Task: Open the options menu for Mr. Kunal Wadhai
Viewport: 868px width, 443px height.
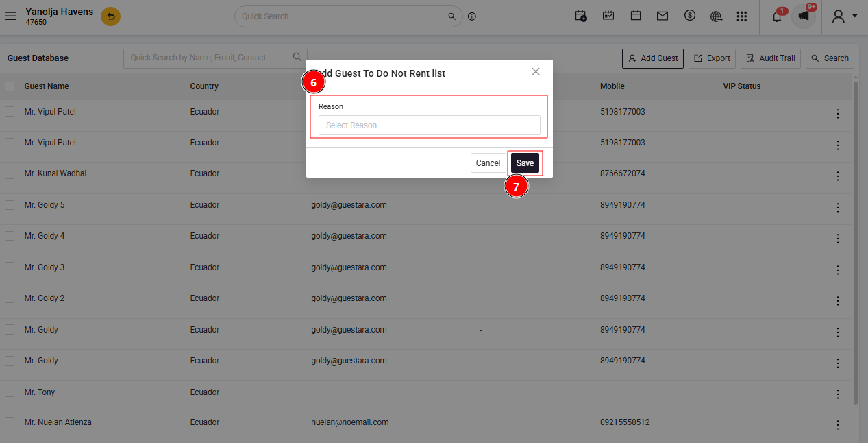Action: pyautogui.click(x=837, y=176)
